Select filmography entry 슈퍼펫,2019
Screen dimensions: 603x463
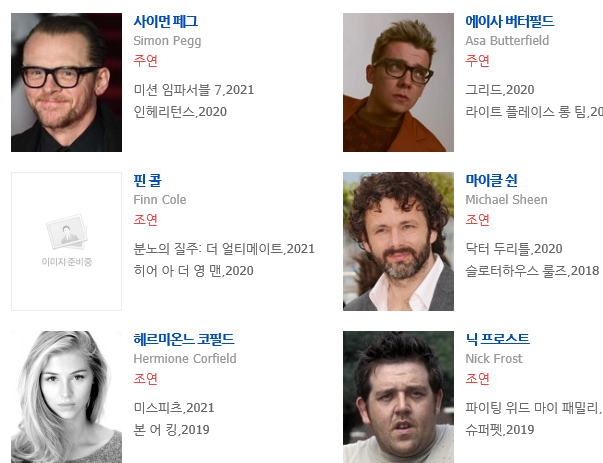[x=500, y=429]
